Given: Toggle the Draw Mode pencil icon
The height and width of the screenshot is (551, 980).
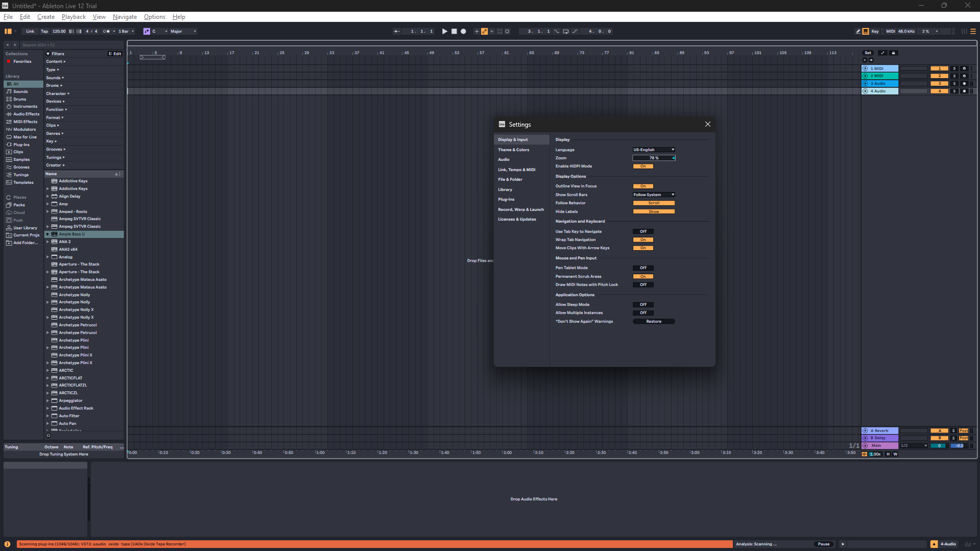Looking at the screenshot, I should tap(858, 31).
